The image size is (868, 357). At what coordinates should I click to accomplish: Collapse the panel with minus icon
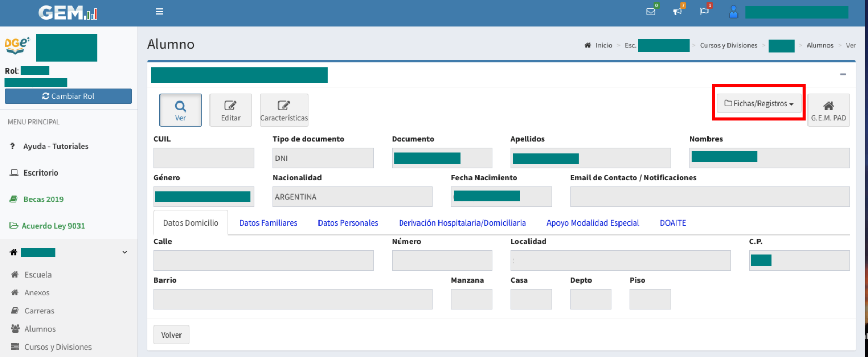843,74
